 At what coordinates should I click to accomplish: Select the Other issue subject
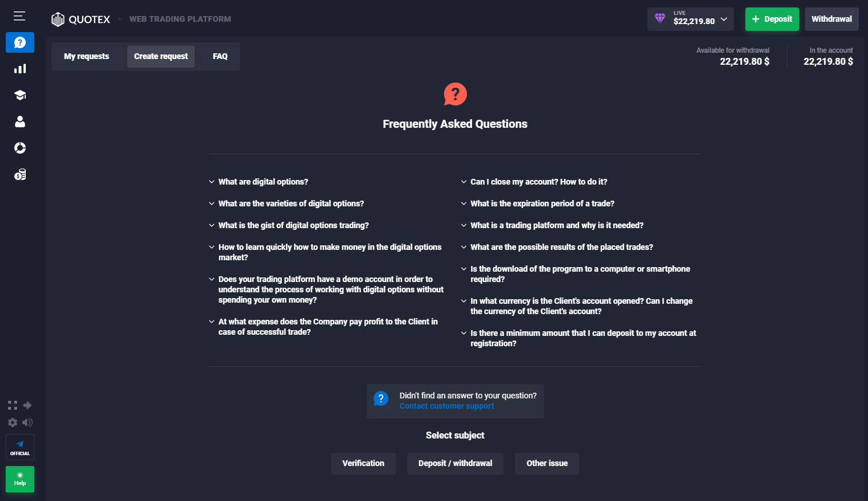547,463
